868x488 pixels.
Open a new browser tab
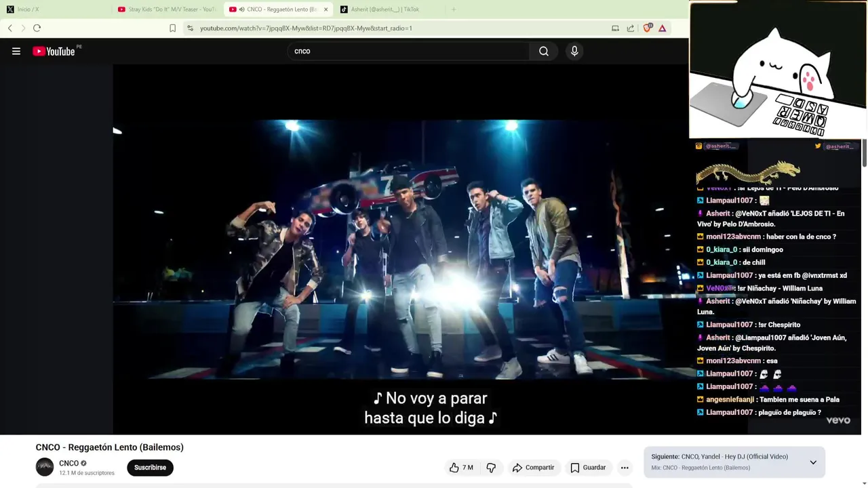click(454, 9)
